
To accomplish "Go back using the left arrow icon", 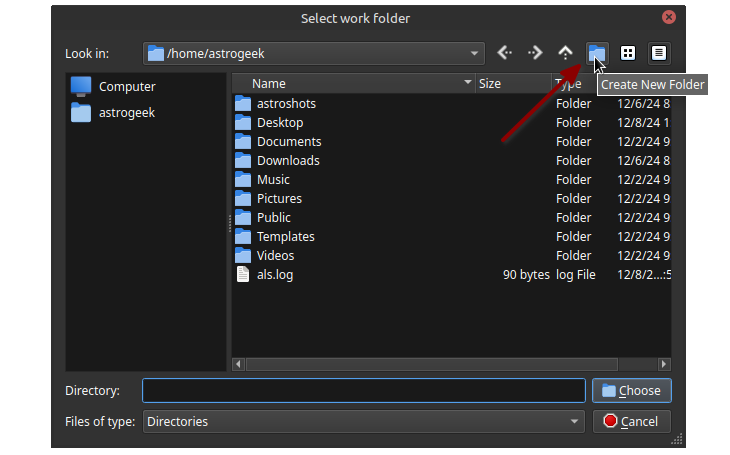I will 505,53.
